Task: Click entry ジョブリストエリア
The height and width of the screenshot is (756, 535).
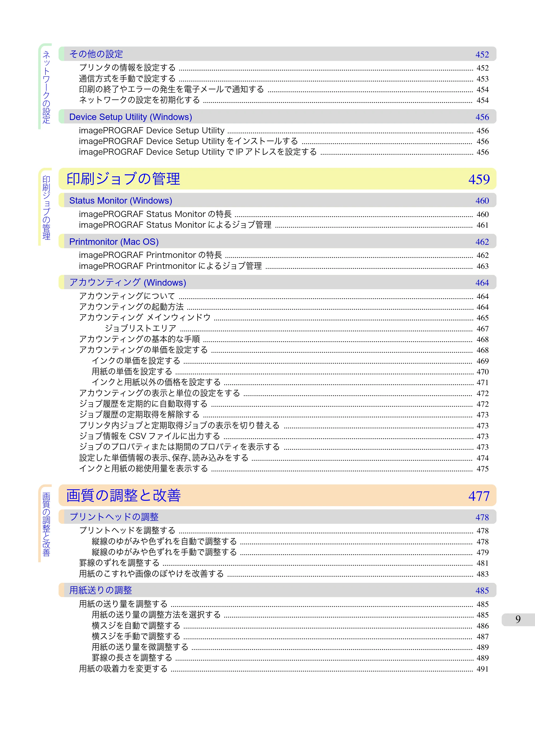Action: (x=297, y=329)
